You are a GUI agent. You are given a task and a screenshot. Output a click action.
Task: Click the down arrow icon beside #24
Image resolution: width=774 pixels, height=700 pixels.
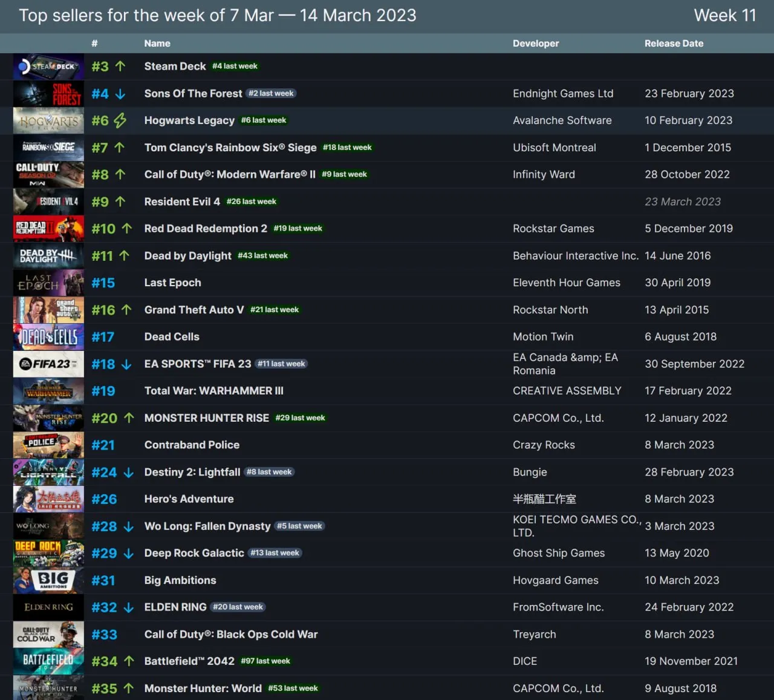click(x=128, y=473)
